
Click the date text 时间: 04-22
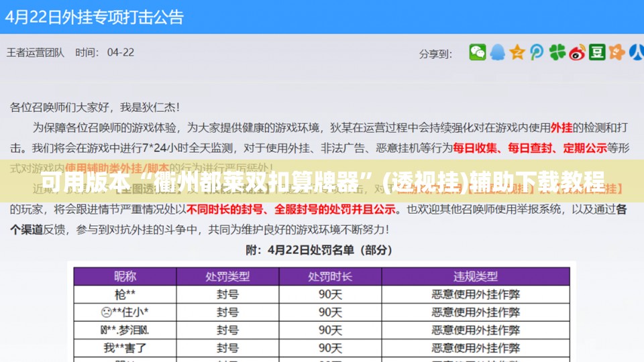[x=105, y=52]
